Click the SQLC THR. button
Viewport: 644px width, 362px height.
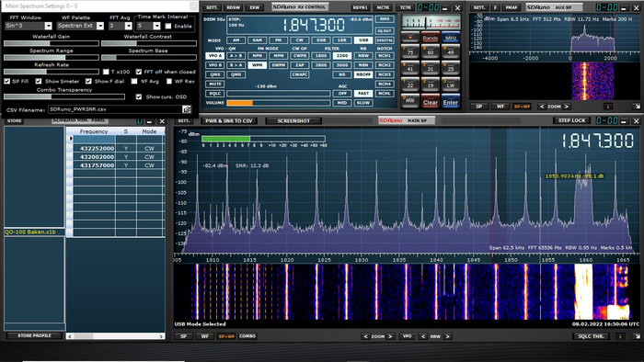591,336
